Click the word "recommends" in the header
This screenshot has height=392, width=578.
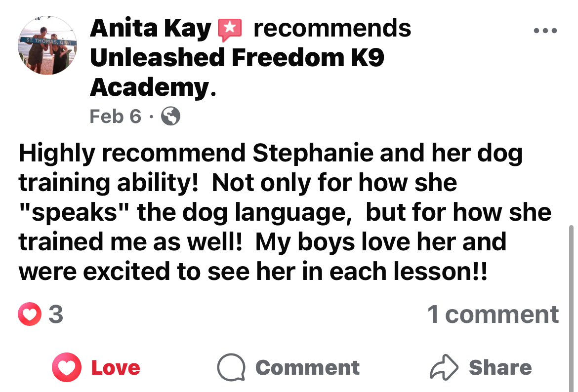click(x=332, y=29)
